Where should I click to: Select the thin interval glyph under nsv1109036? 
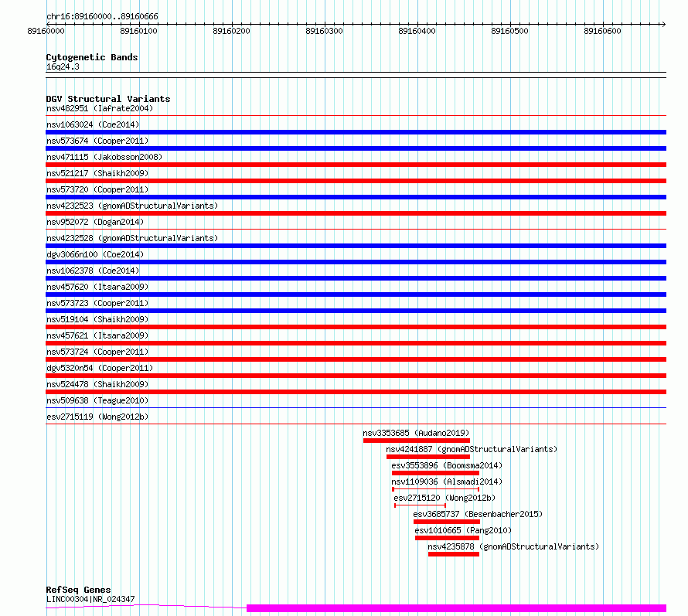coord(436,489)
